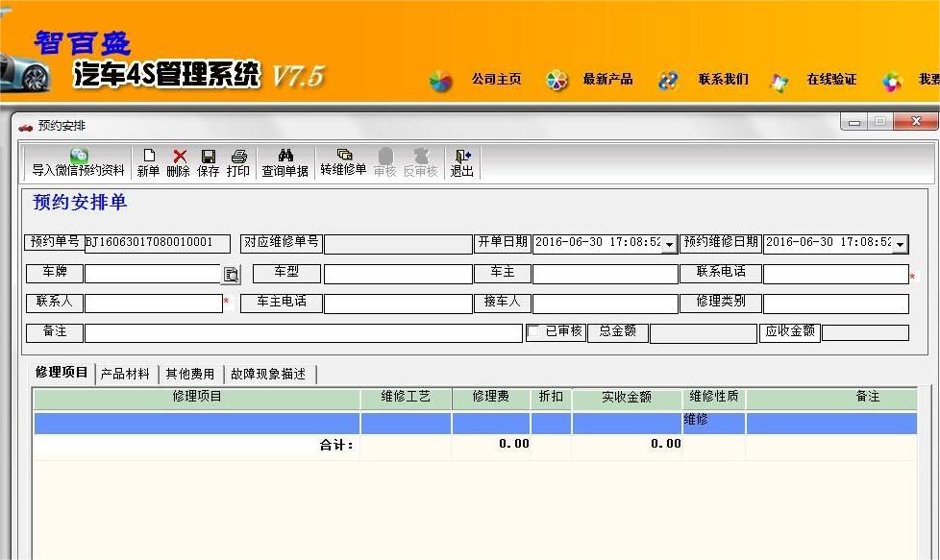
Task: Open the 公司主页 link
Action: pos(496,79)
